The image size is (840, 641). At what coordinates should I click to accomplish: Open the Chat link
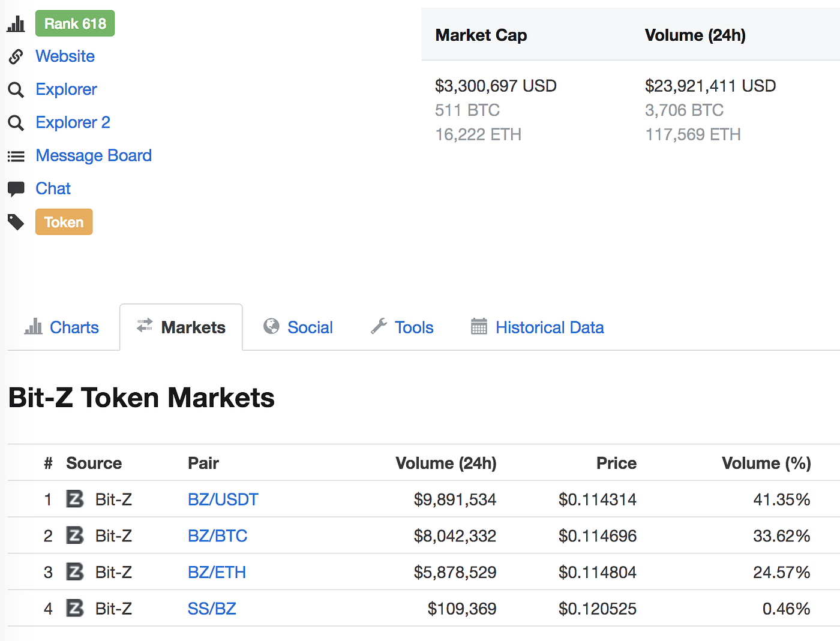tap(53, 188)
